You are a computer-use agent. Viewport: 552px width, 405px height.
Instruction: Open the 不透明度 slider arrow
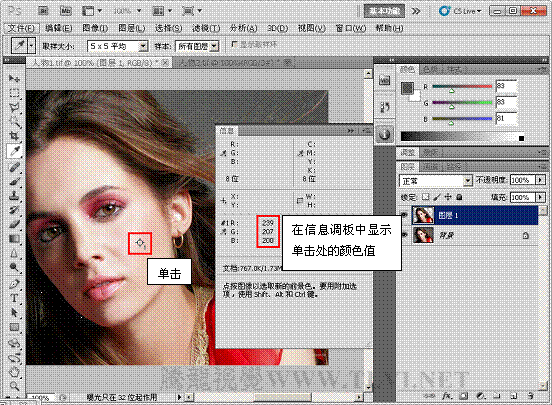(540, 180)
